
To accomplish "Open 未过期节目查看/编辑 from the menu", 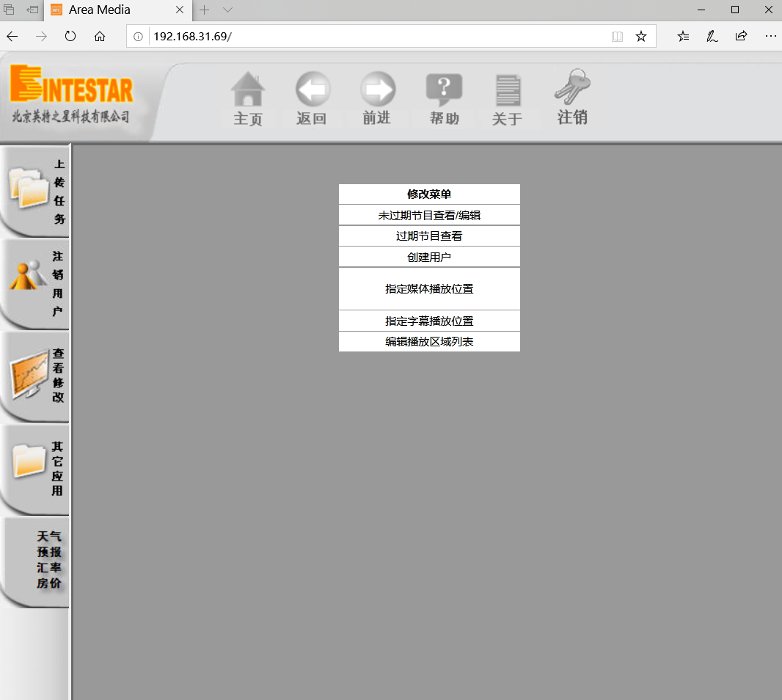I will pos(429,214).
